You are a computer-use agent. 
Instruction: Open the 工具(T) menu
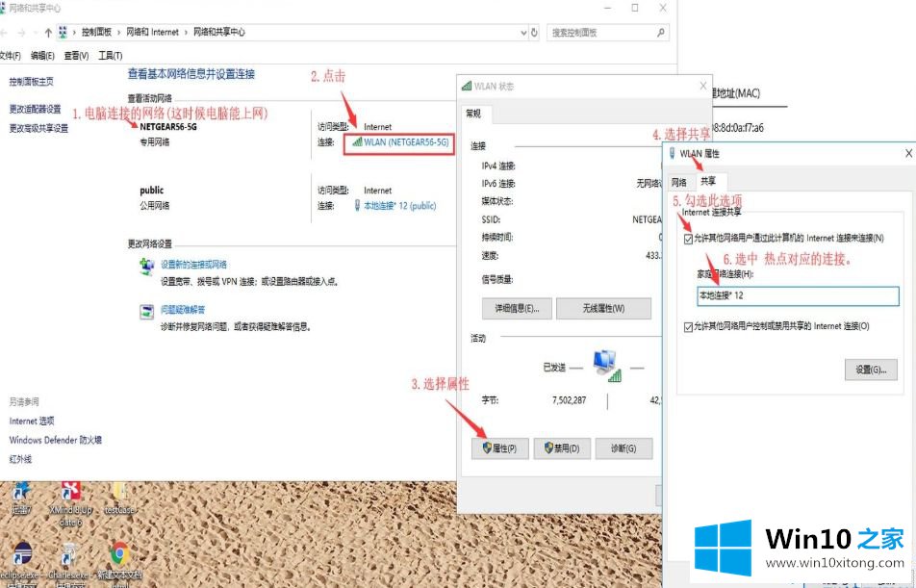click(x=111, y=56)
